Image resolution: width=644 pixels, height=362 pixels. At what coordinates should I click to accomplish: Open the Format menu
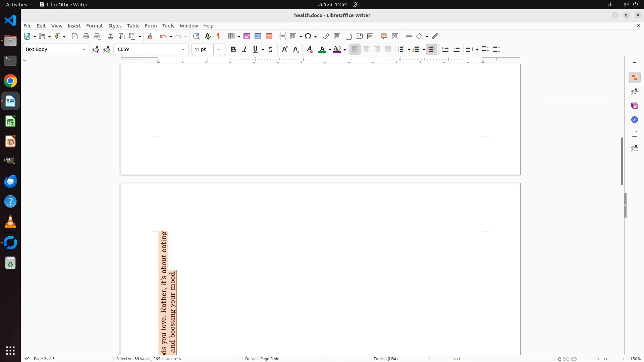[x=94, y=25]
